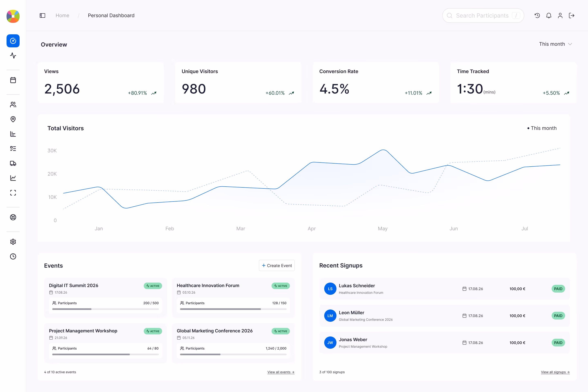Image resolution: width=588 pixels, height=392 pixels.
Task: Click PAID badge for Jonas Weber
Action: click(x=558, y=343)
